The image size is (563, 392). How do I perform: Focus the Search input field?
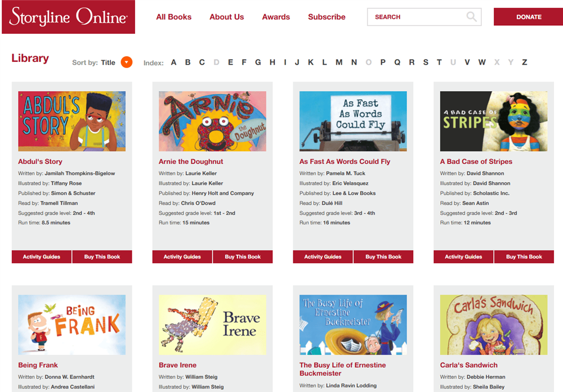pyautogui.click(x=424, y=17)
